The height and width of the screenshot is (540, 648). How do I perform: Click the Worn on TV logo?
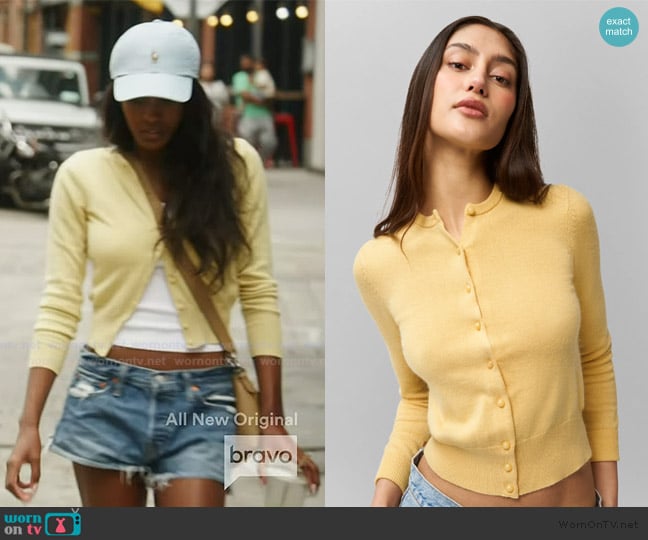coord(42,523)
